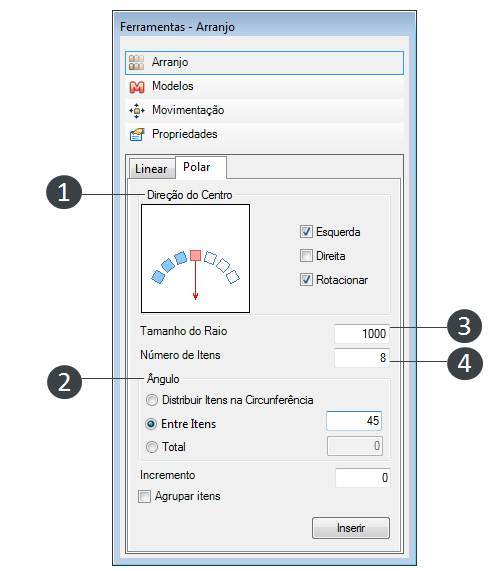Select the Entre Itens radio button
494x571 pixels.
151,424
